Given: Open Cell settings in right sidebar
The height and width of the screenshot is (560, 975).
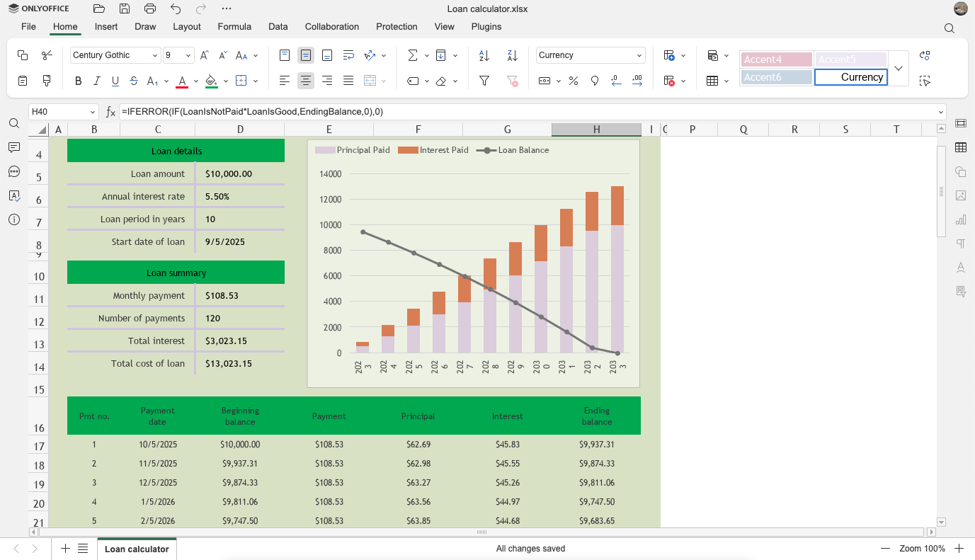Looking at the screenshot, I should click(x=961, y=123).
